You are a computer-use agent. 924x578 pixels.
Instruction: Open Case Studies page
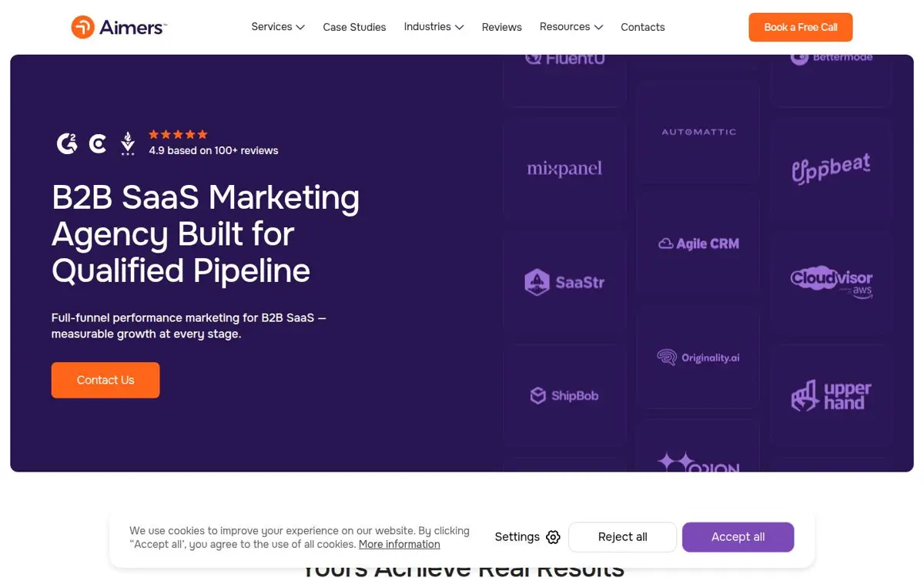click(354, 27)
